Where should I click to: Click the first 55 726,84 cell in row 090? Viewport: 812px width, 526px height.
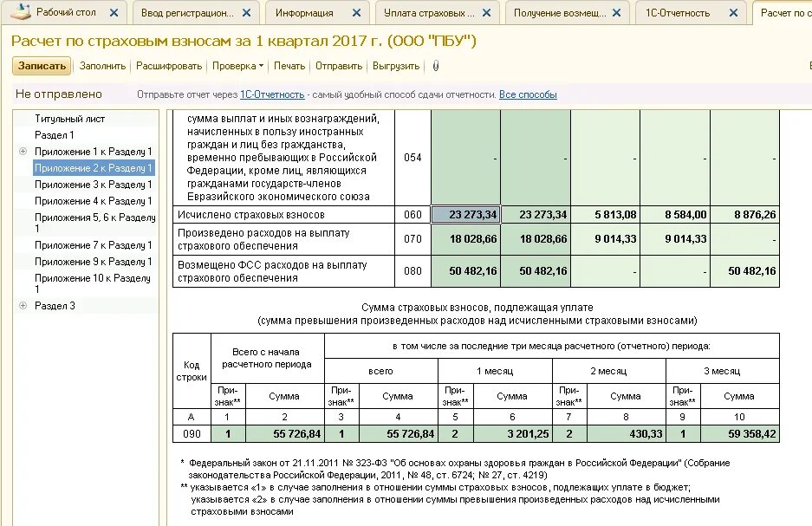(285, 434)
